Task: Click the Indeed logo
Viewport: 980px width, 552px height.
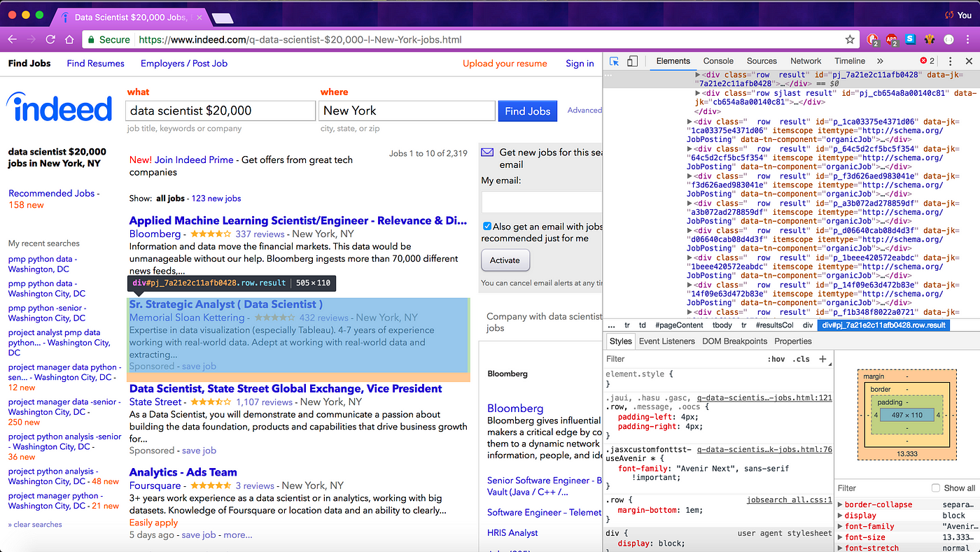Action: (x=59, y=108)
